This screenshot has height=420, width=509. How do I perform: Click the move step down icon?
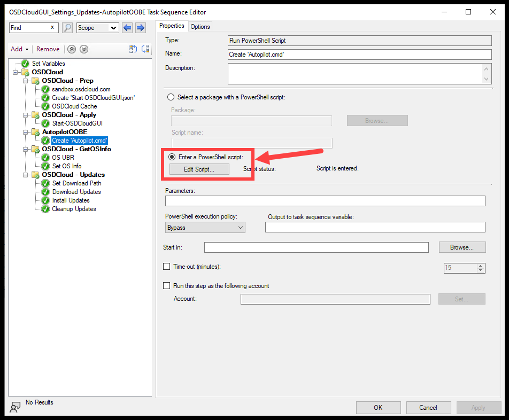pyautogui.click(x=84, y=49)
